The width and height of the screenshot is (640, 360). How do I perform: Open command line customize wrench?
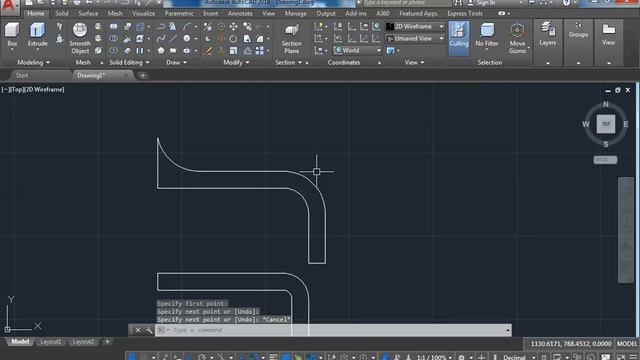click(149, 330)
